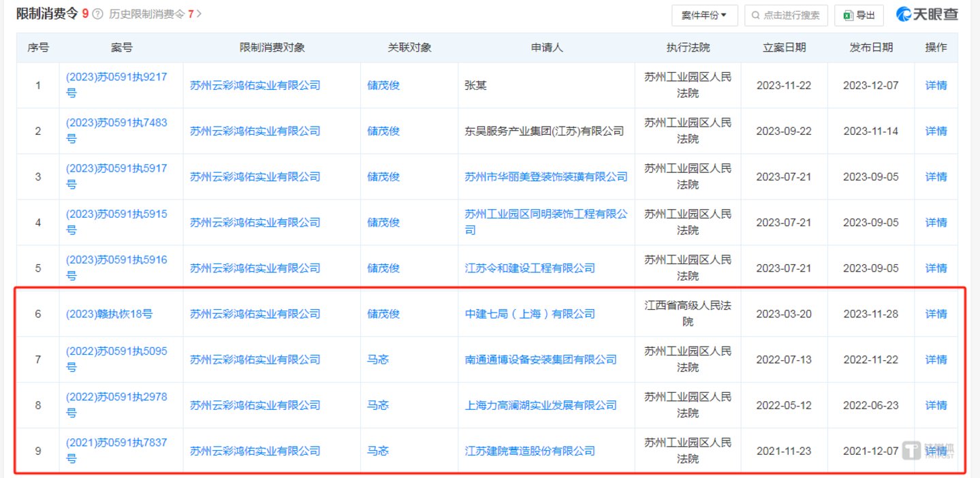Click the magnifier icon in the search box
Image resolution: width=980 pixels, height=478 pixels.
755,15
